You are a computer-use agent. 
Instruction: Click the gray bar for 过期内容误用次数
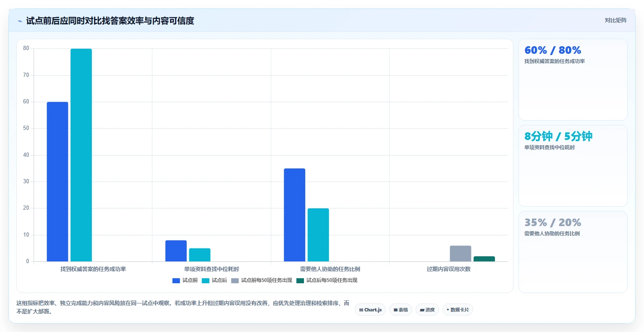[461, 253]
